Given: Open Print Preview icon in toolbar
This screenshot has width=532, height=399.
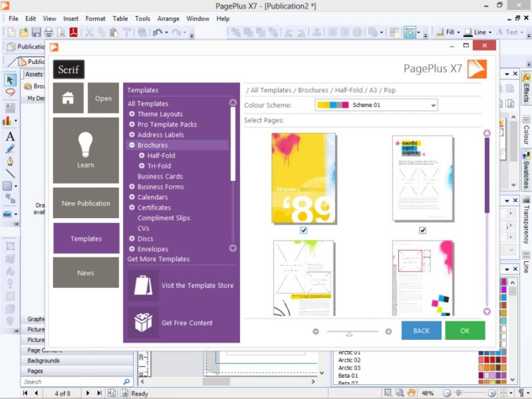Looking at the screenshot, I should tap(61, 33).
